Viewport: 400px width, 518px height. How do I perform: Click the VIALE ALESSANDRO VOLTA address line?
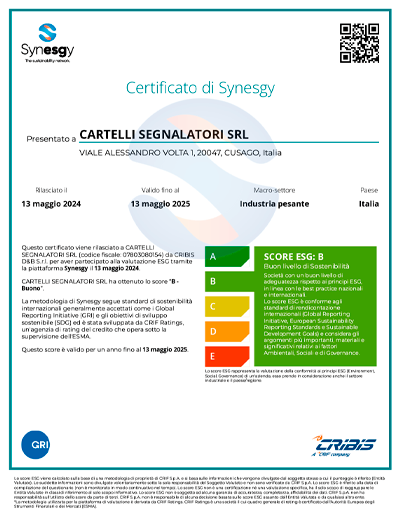pyautogui.click(x=180, y=153)
